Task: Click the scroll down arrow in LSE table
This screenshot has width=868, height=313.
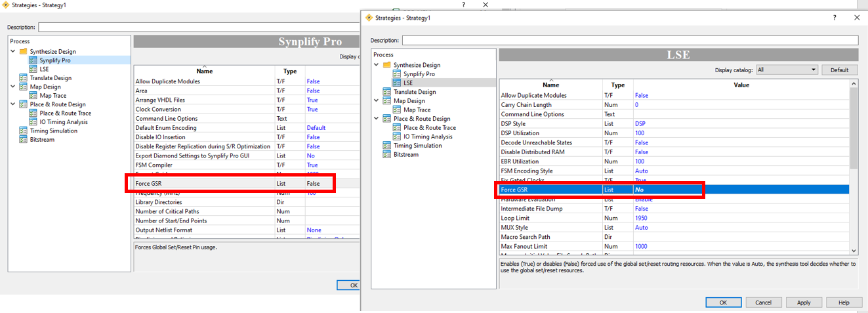Action: tap(854, 250)
